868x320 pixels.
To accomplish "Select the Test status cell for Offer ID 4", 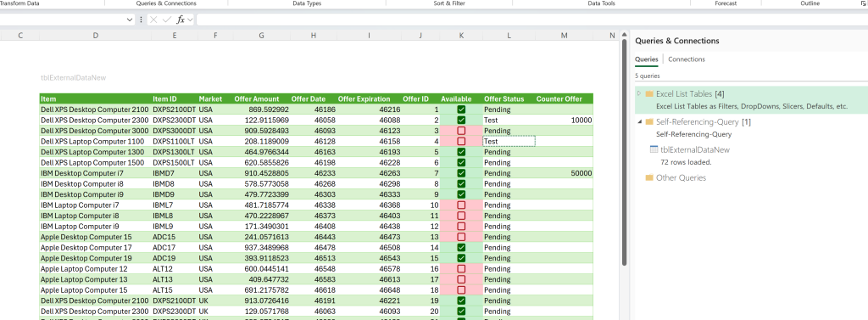I will (509, 142).
